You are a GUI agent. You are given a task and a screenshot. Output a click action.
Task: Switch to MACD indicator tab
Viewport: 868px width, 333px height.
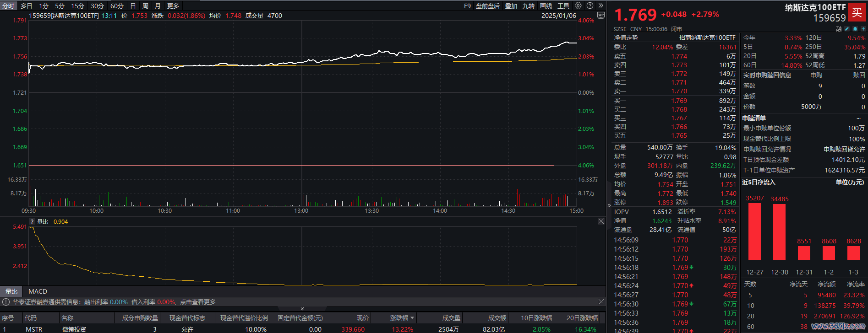38,291
